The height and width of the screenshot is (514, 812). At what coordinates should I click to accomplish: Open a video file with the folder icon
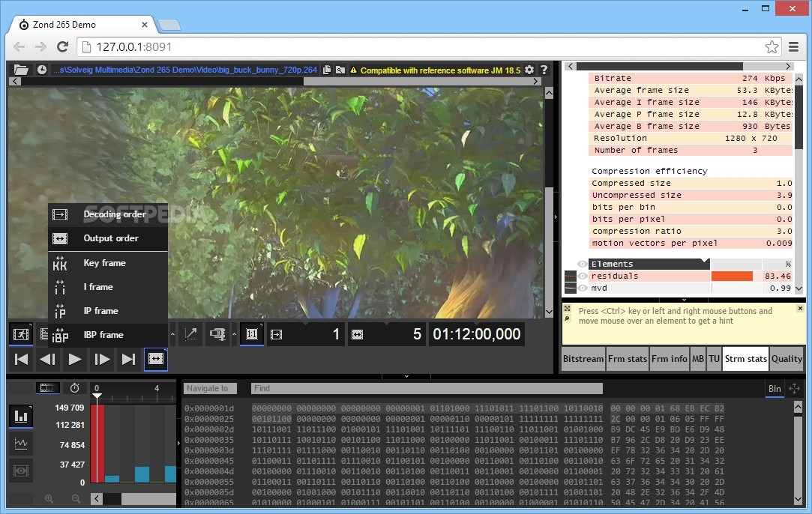click(21, 70)
